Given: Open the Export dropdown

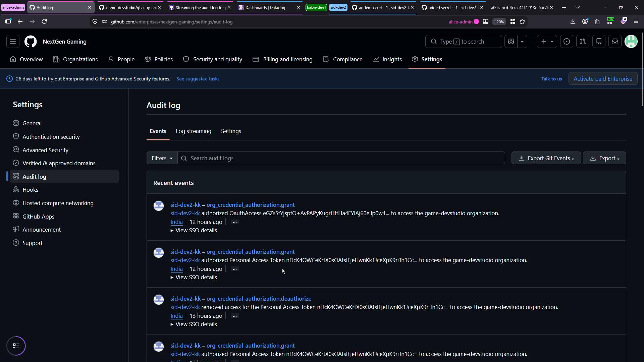Looking at the screenshot, I should pos(604,158).
